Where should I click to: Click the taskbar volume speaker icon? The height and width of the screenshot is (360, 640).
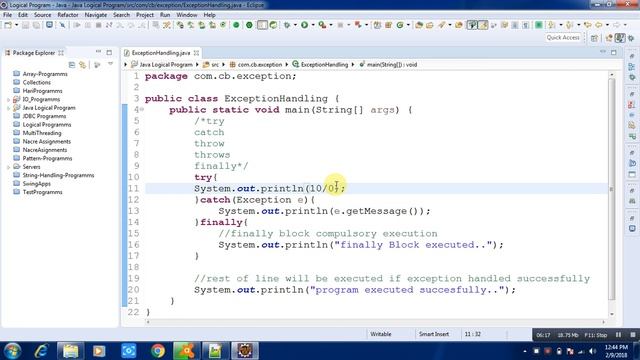[592, 351]
